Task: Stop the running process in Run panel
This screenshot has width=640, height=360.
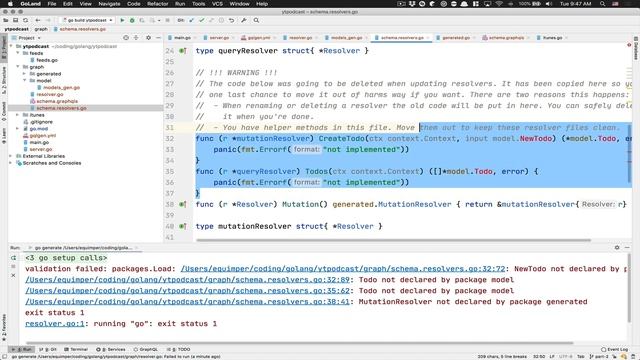Action: tap(13, 267)
